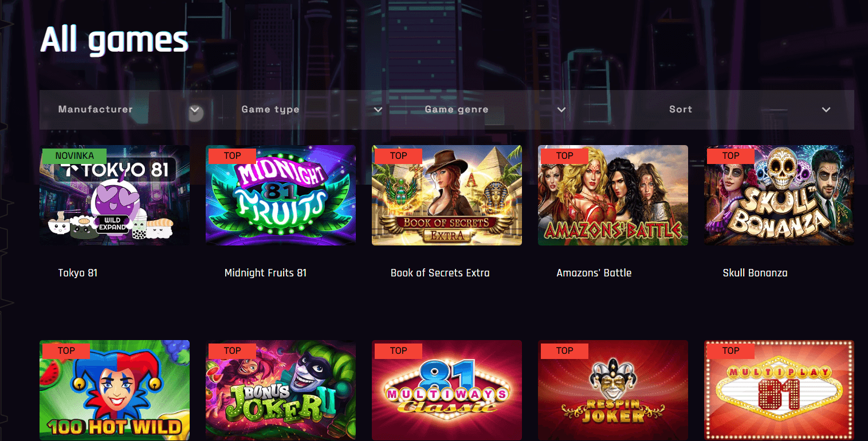Open the Amazons' Battle game image
Viewport: 868px width, 441px height.
tap(613, 195)
